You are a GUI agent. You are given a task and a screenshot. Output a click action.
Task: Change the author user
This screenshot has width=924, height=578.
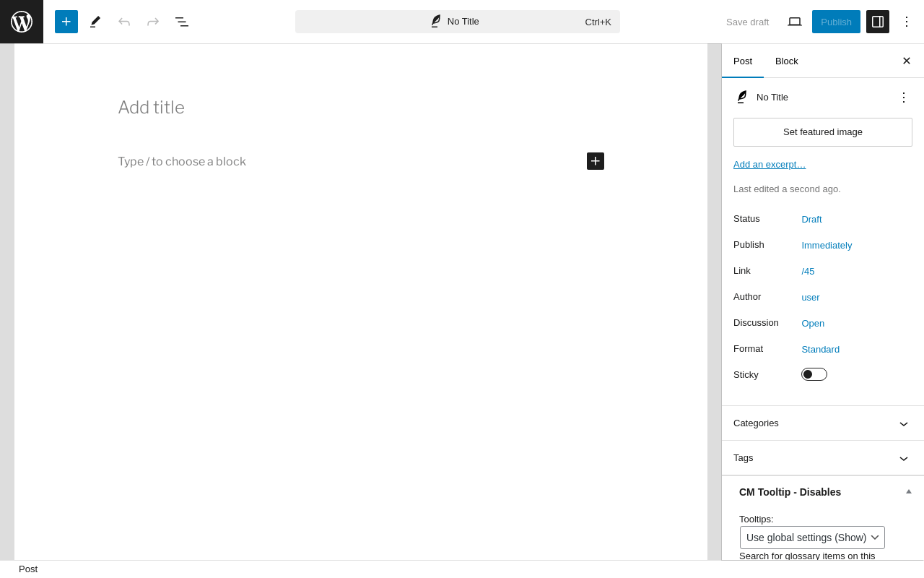point(811,297)
